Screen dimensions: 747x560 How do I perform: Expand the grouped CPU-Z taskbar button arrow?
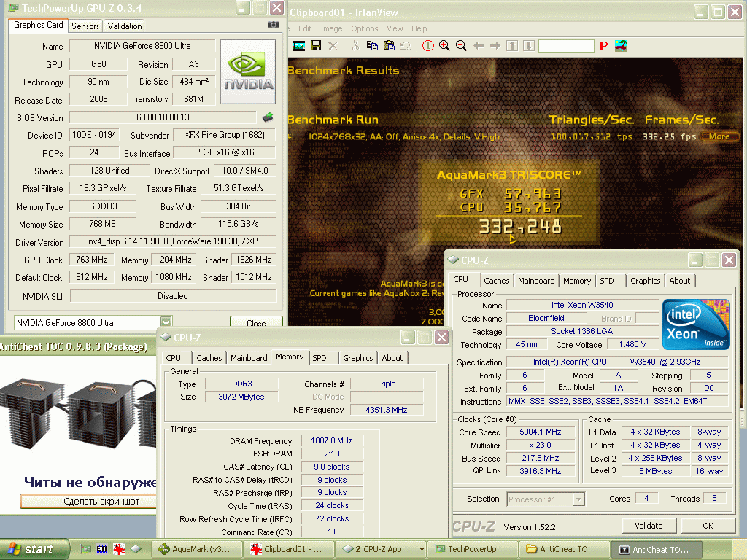(422, 550)
